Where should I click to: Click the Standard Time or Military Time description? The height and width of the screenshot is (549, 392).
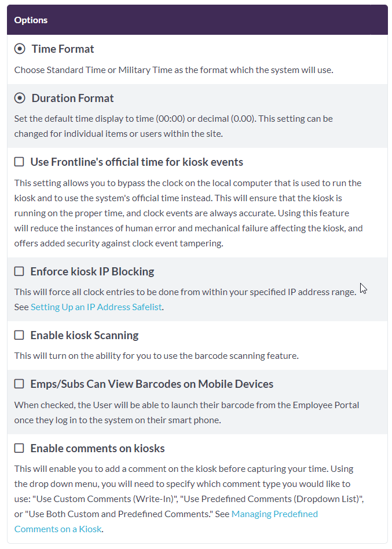point(174,70)
